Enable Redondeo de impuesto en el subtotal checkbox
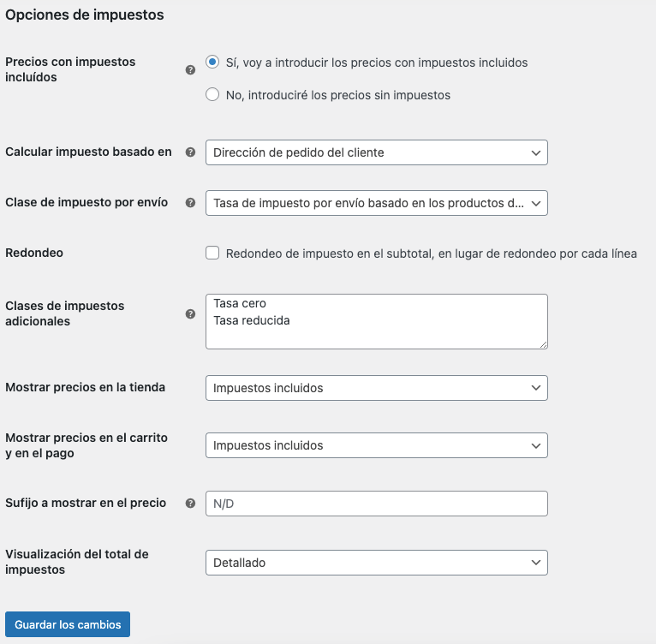 click(212, 253)
